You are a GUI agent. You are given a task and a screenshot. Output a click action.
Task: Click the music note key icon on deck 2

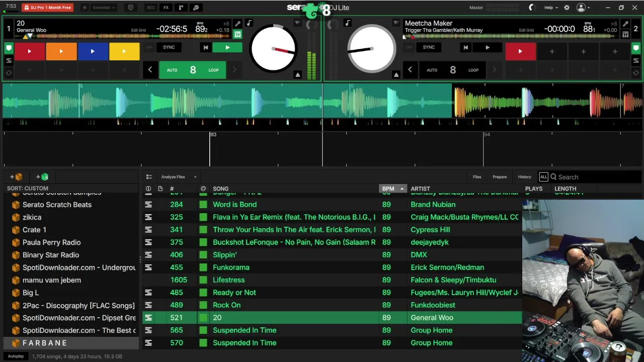pyautogui.click(x=348, y=23)
